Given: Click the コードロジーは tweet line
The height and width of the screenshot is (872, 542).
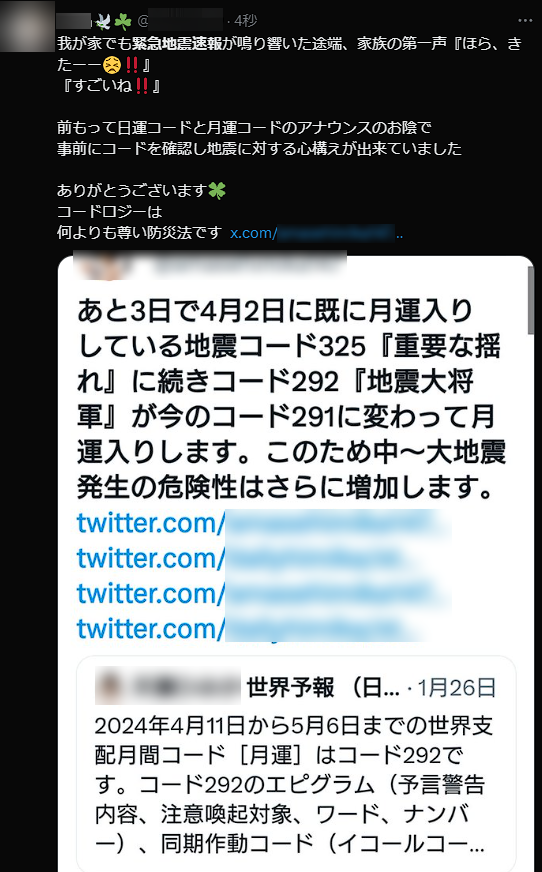Looking at the screenshot, I should (110, 211).
